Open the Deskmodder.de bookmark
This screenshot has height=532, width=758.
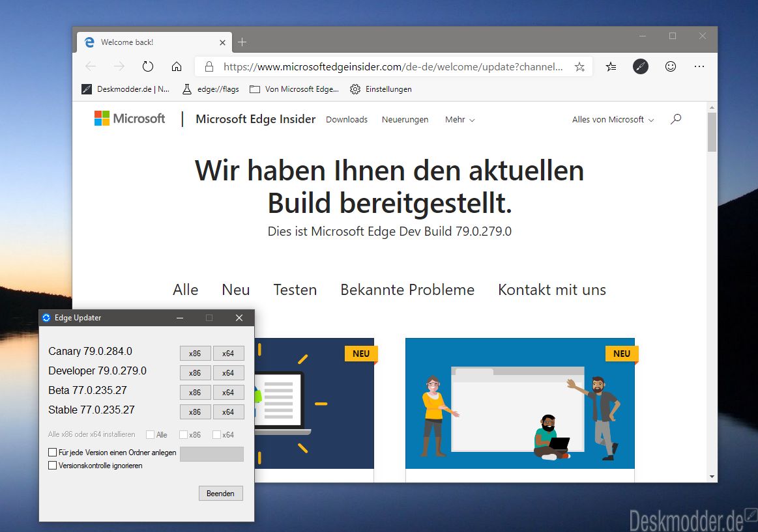(x=126, y=89)
